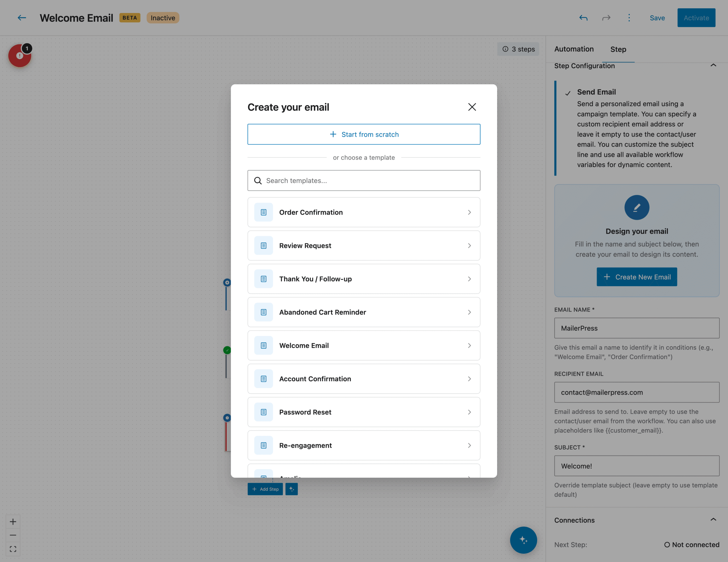The image size is (728, 562).
Task: Zoom in on the canvas
Action: (x=13, y=521)
